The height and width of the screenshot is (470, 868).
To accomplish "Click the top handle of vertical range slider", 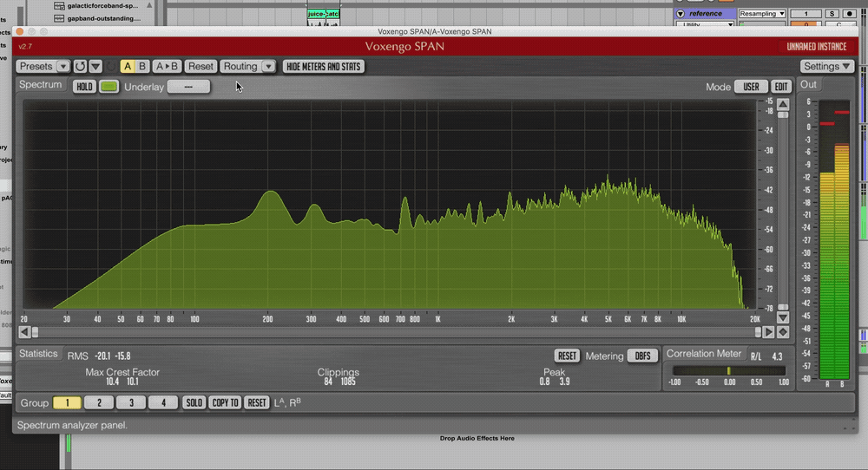I will click(x=783, y=115).
